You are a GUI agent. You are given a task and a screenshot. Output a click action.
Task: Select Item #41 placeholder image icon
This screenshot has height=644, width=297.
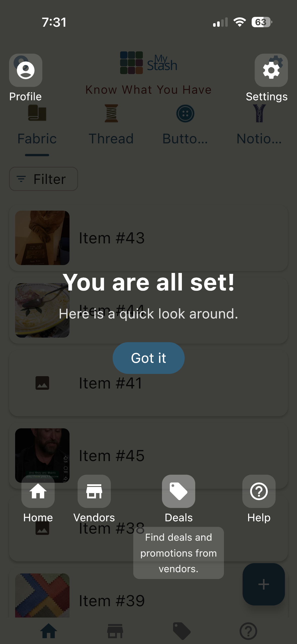point(42,383)
